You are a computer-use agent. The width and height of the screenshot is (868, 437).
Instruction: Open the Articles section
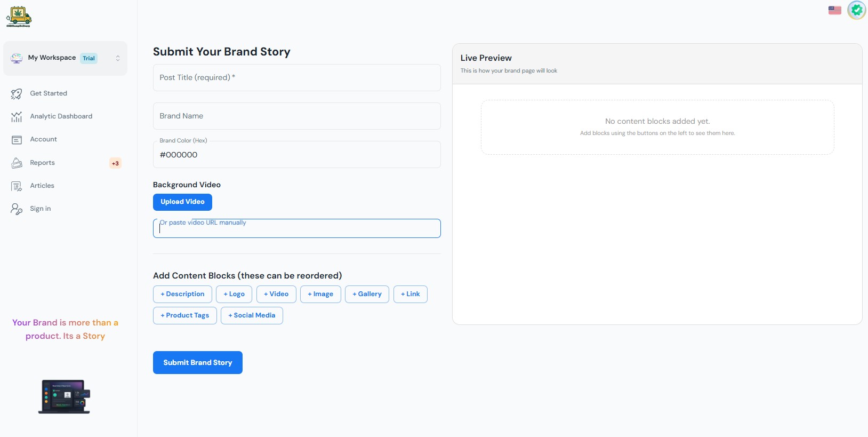42,186
